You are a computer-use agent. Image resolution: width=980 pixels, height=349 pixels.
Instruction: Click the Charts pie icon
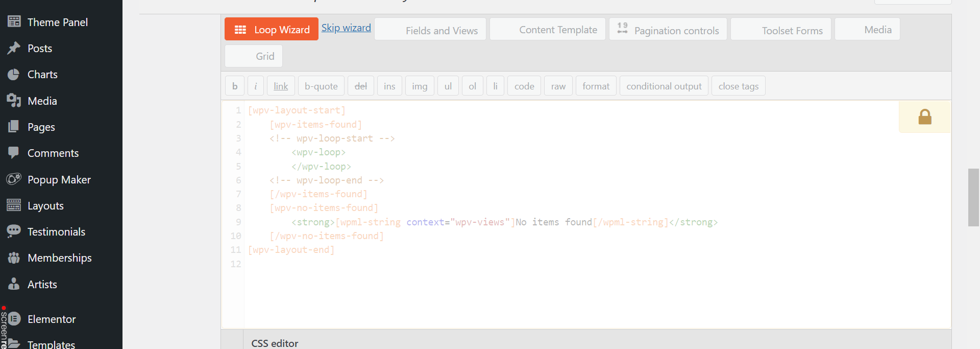[14, 74]
